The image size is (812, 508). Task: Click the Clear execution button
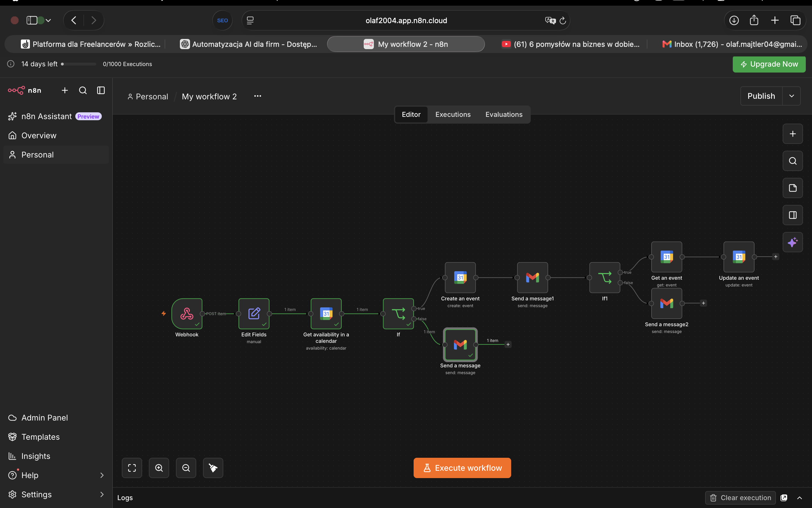point(740,498)
